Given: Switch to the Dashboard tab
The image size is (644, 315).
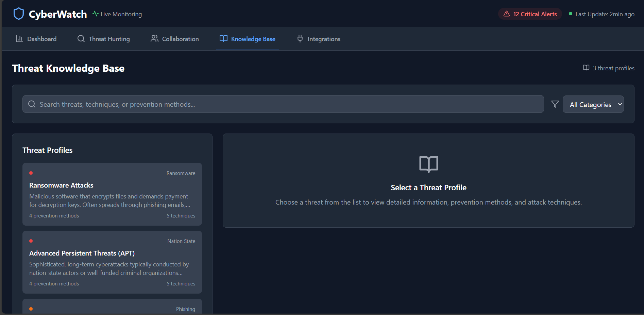Looking at the screenshot, I should [36, 39].
